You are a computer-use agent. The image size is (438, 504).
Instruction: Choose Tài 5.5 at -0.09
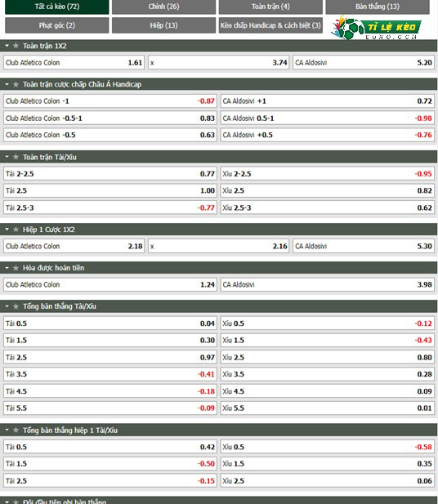110,408
